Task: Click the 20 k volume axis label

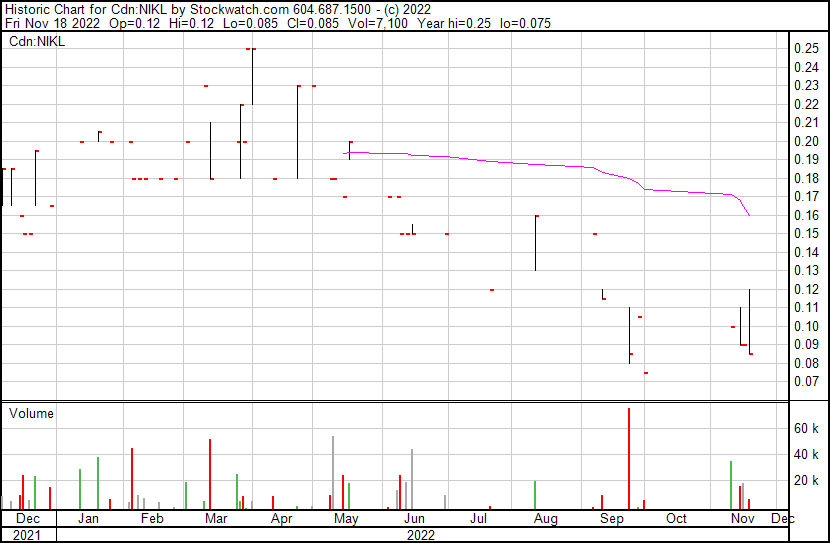Action: [807, 480]
